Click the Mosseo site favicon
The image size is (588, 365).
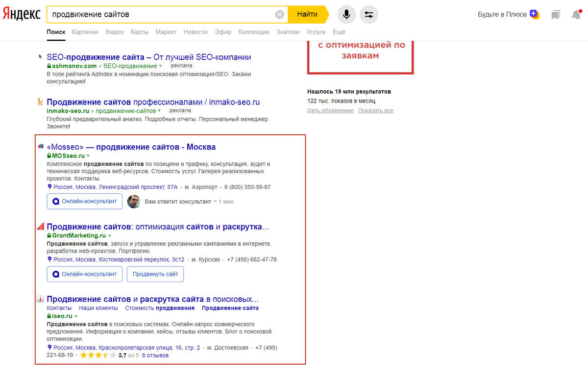pos(41,147)
